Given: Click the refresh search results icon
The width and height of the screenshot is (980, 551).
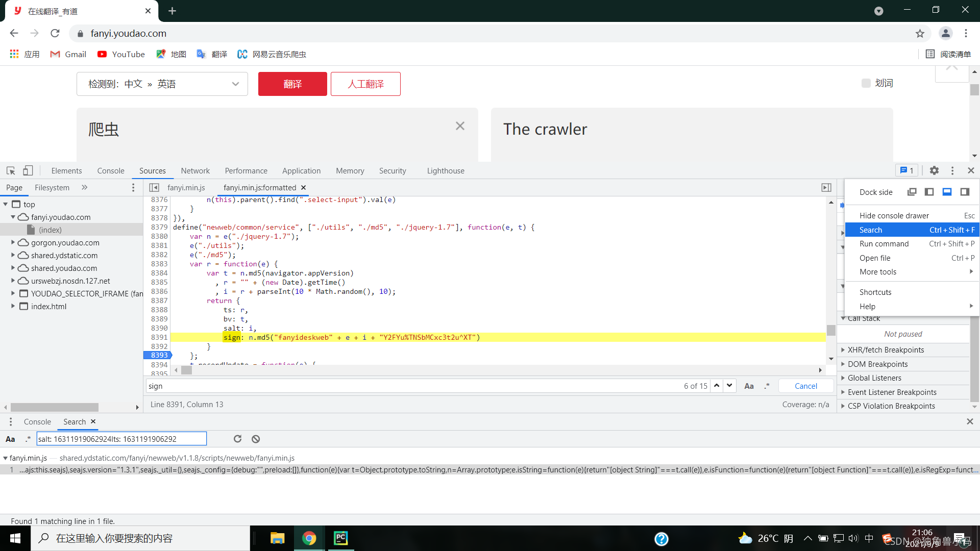Looking at the screenshot, I should pos(237,439).
